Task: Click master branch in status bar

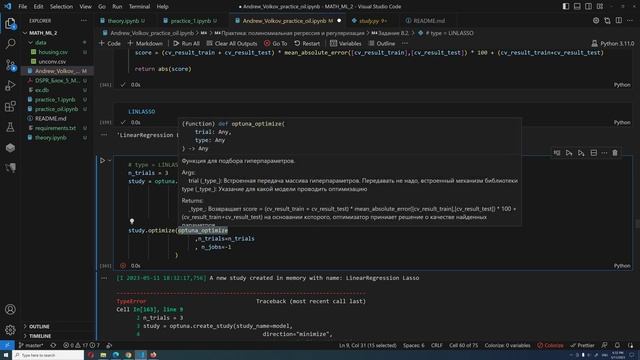Action: 31,345
